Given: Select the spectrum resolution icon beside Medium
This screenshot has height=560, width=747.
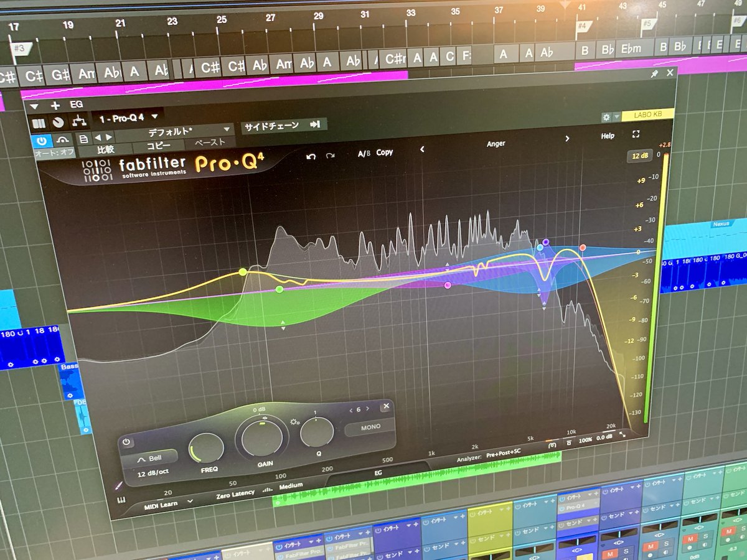Looking at the screenshot, I should coord(266,489).
